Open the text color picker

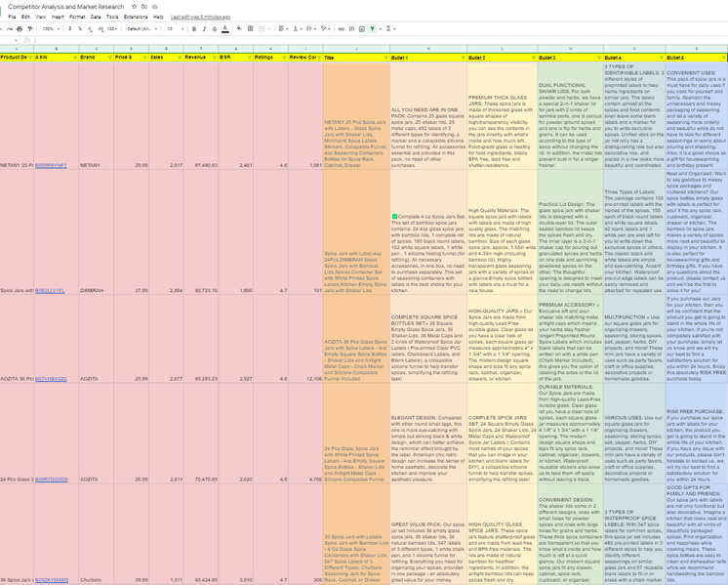tap(225, 28)
